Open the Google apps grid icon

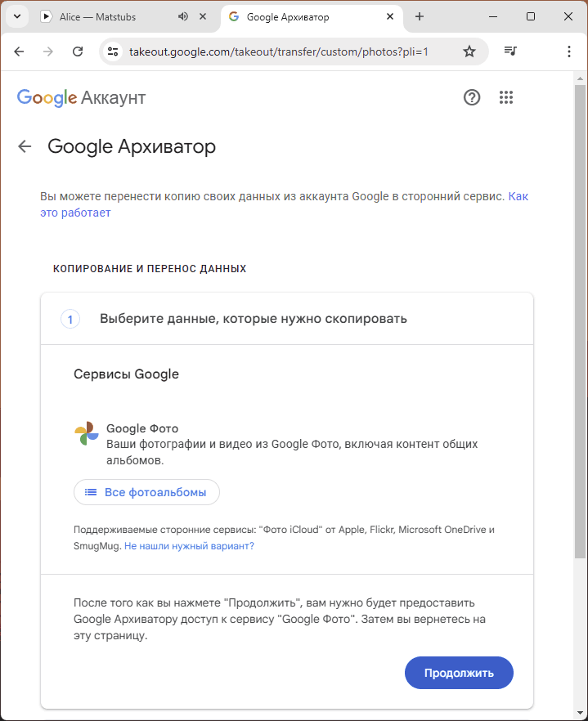[506, 97]
